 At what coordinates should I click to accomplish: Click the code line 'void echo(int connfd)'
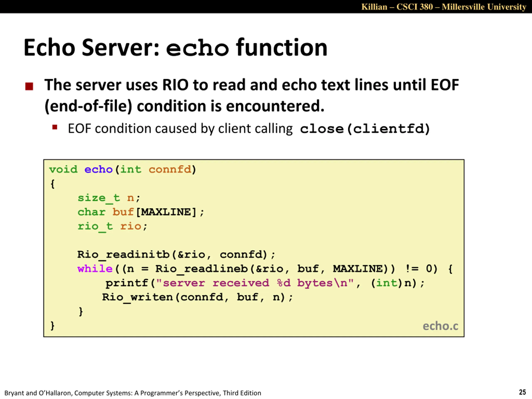(x=123, y=169)
